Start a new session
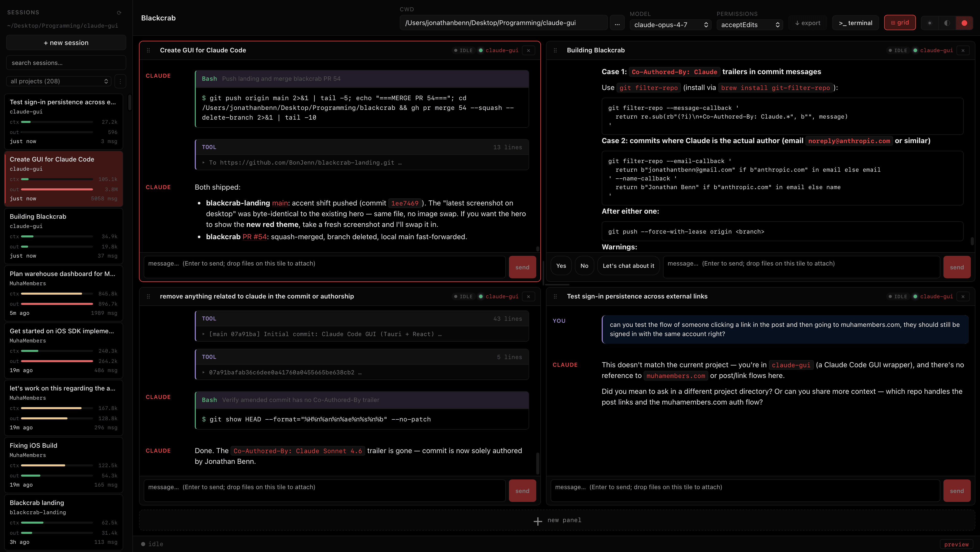The image size is (980, 552). [66, 43]
